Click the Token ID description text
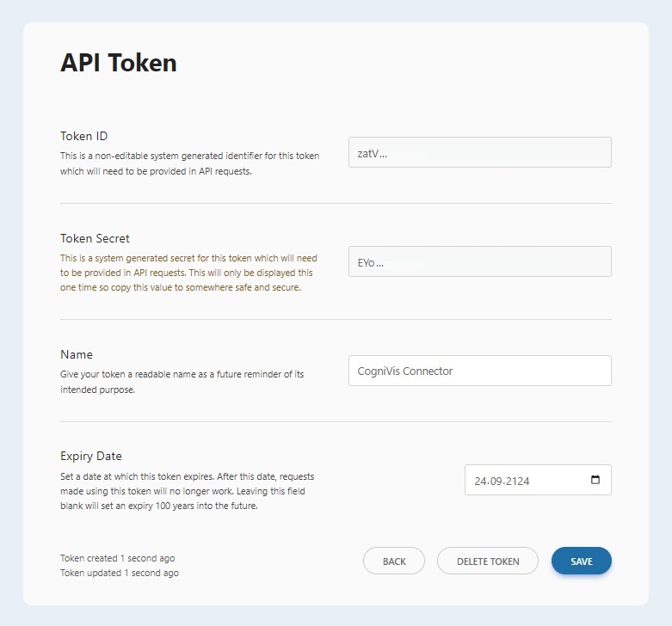 point(189,163)
